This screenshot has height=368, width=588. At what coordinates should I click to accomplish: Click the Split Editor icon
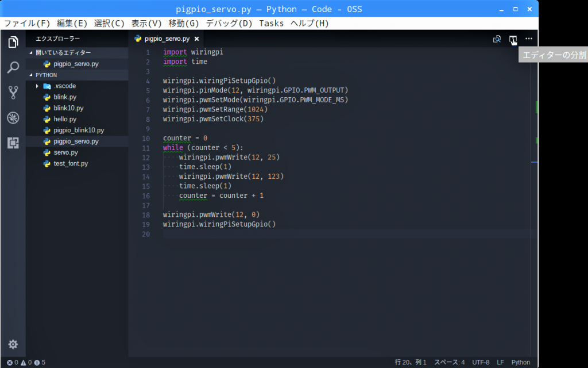[x=513, y=39]
